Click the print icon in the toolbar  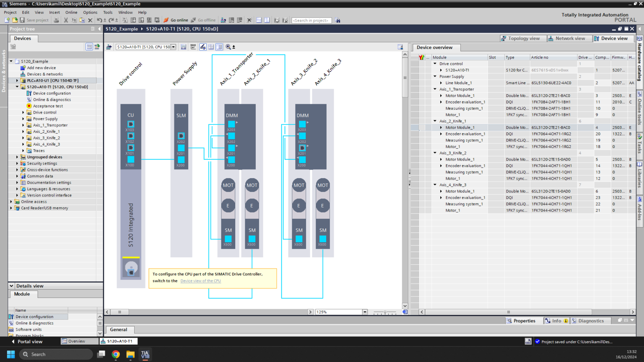coord(56,20)
